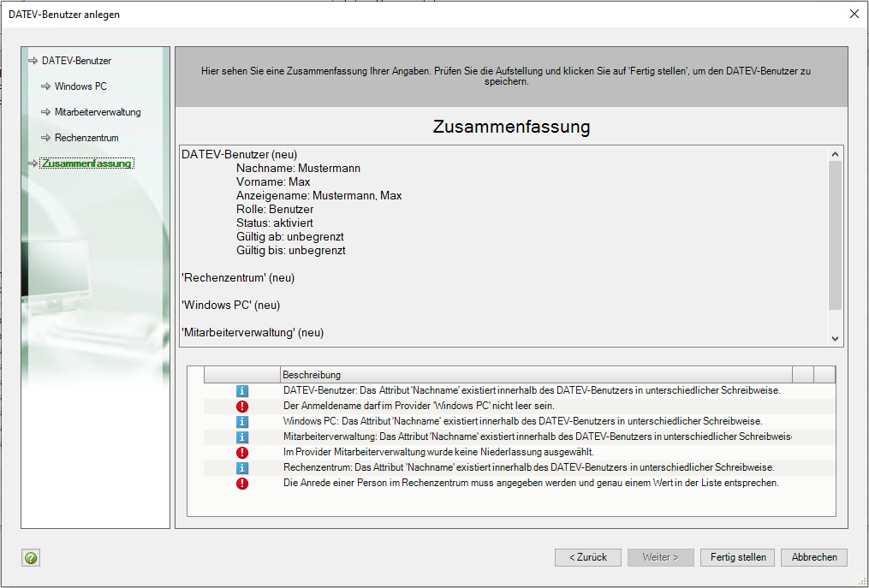Select the 'DATEV-Benutzer (neu)' heading

tap(240, 155)
